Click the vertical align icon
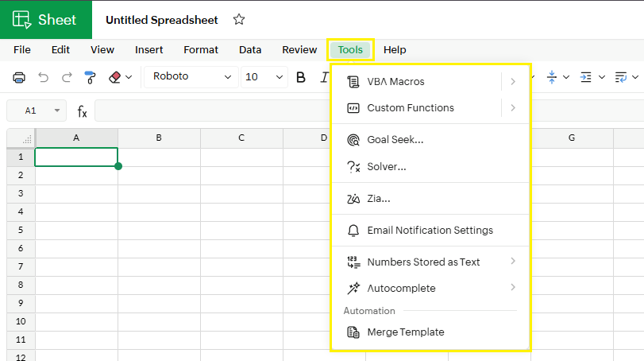 (552, 77)
